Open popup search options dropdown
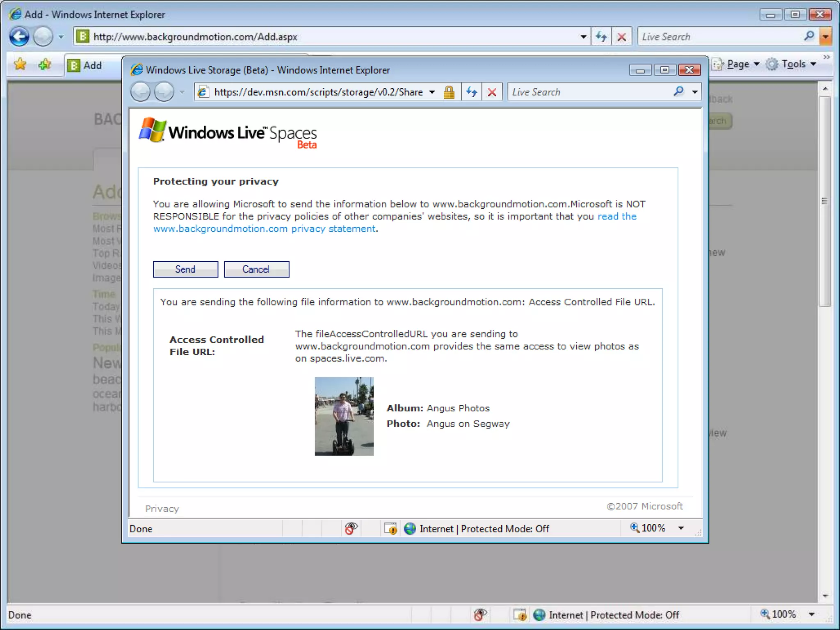The height and width of the screenshot is (630, 840). (x=695, y=92)
